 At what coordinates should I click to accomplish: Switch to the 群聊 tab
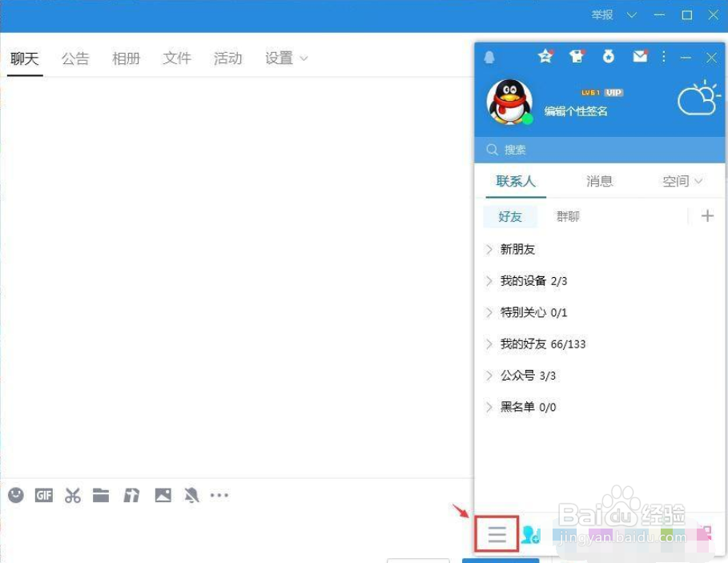click(x=568, y=216)
